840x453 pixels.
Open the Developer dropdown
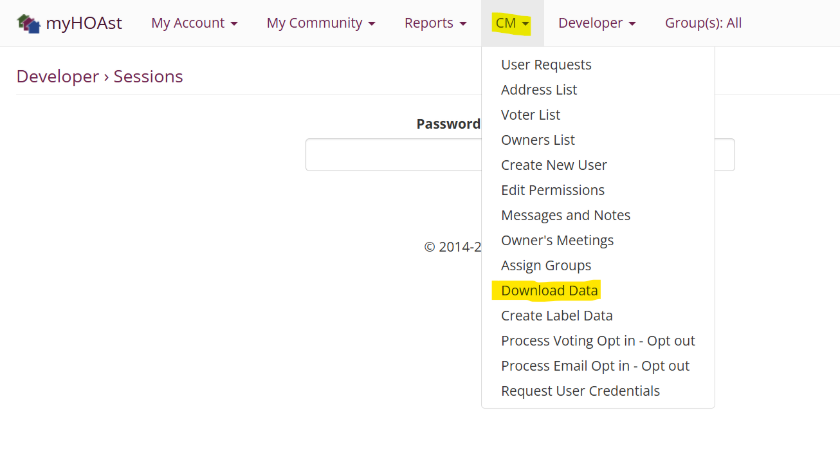[x=596, y=23]
